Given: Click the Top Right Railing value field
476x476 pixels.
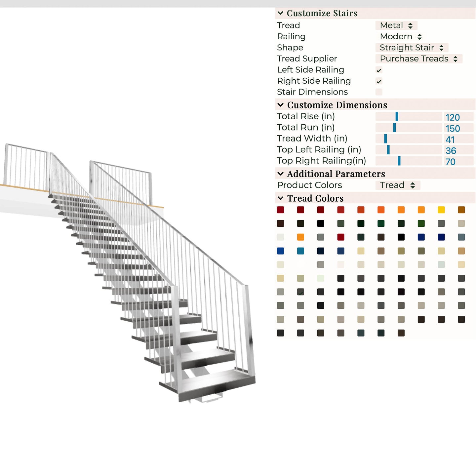Looking at the screenshot, I should 458,162.
